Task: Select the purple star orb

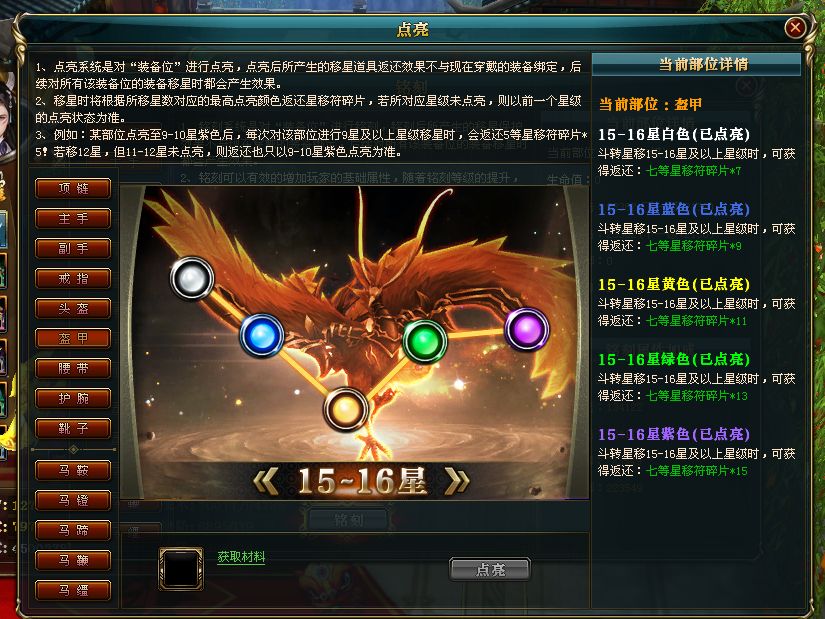Action: tap(527, 329)
